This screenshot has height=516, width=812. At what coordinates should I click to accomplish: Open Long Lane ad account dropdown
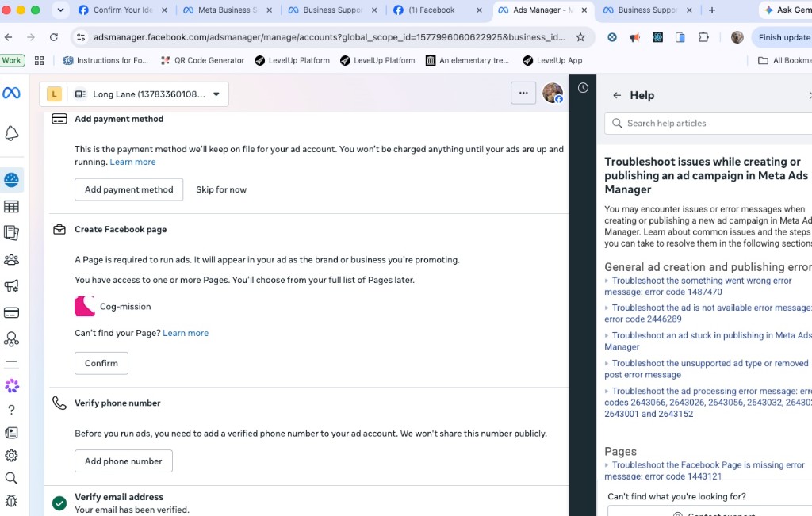134,94
